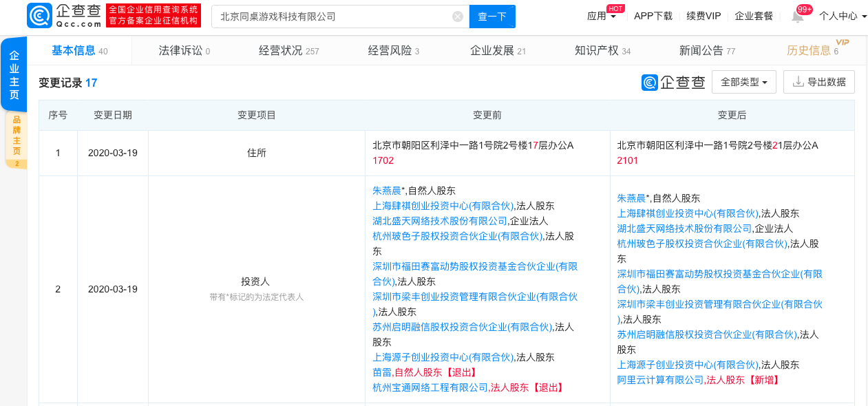This screenshot has height=406, width=868.
Task: Open 朱燕晨 link in 变更前 column
Action: pos(387,191)
